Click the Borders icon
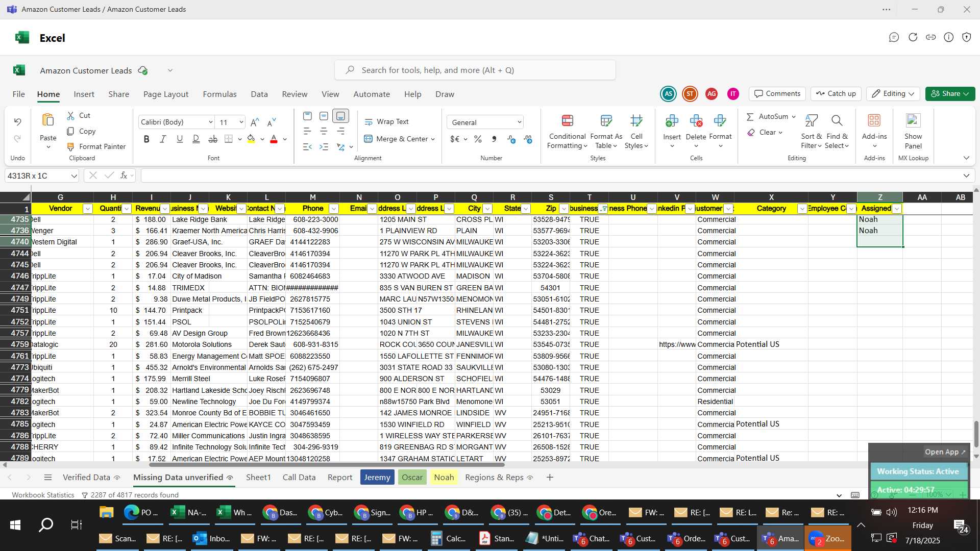This screenshot has height=551, width=980. 229,139
